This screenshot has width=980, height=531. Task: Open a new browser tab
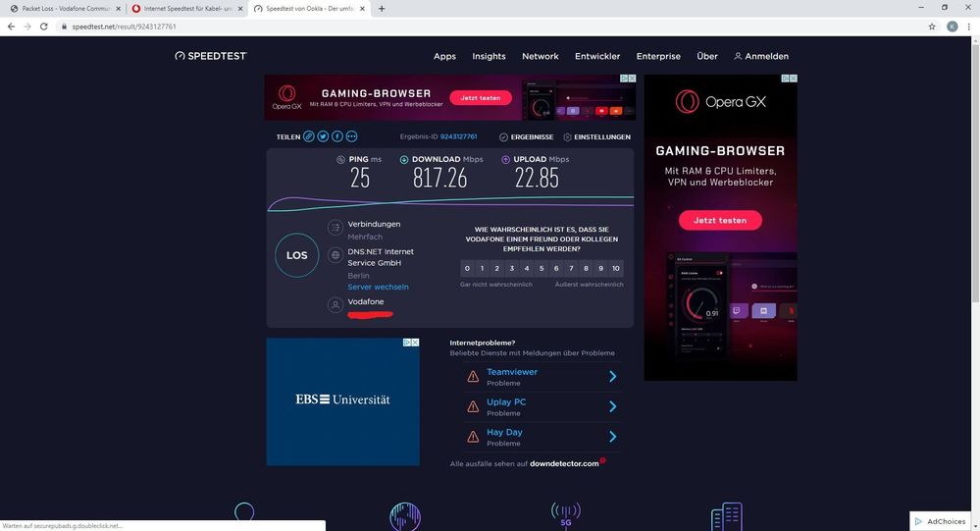tap(382, 9)
